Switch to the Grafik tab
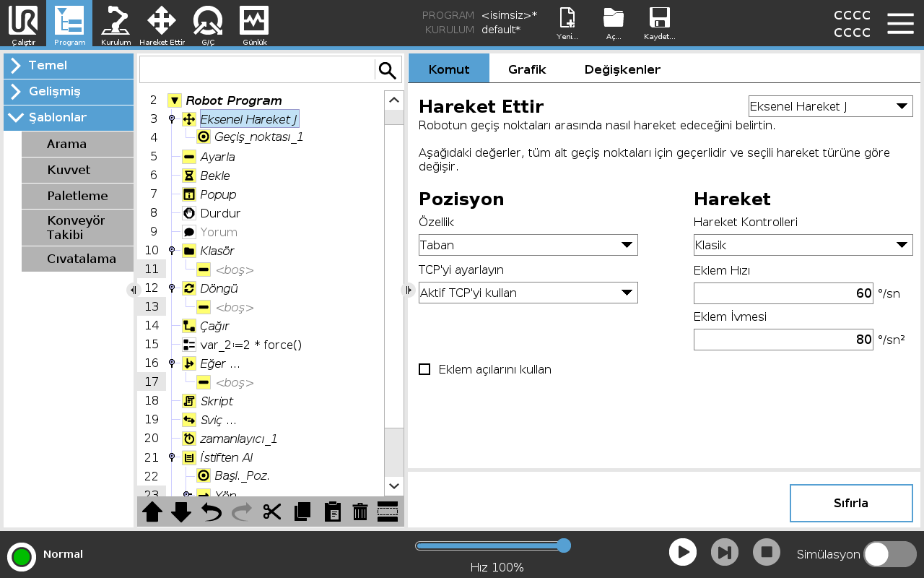The image size is (924, 578). [527, 69]
